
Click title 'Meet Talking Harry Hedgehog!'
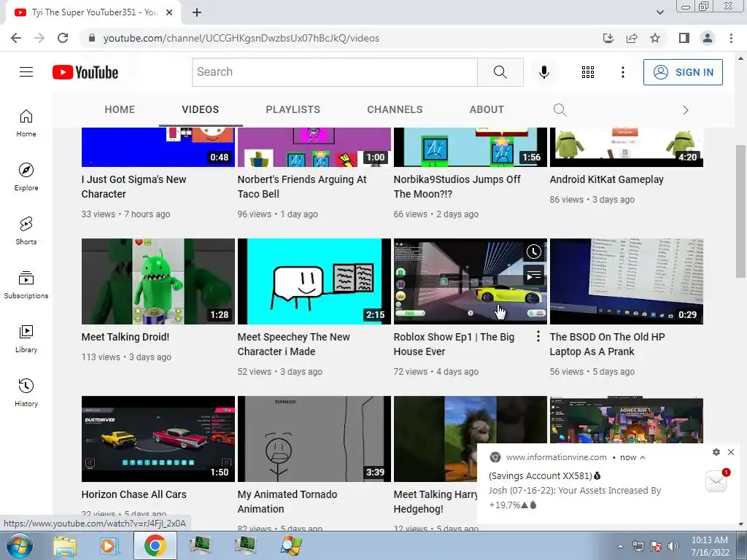point(436,502)
